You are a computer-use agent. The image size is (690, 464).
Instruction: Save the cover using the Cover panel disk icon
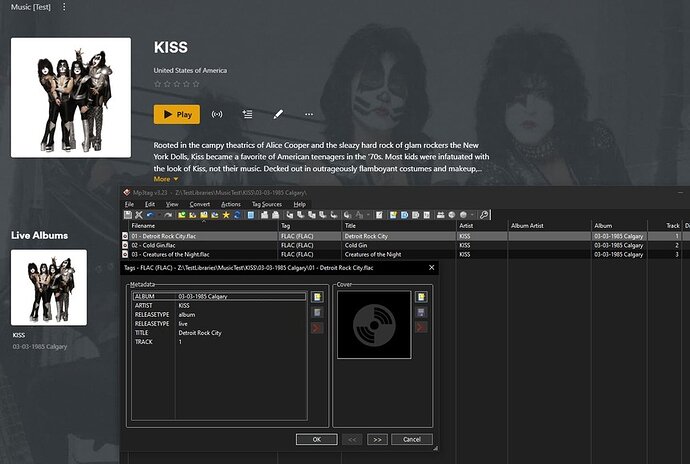(421, 313)
